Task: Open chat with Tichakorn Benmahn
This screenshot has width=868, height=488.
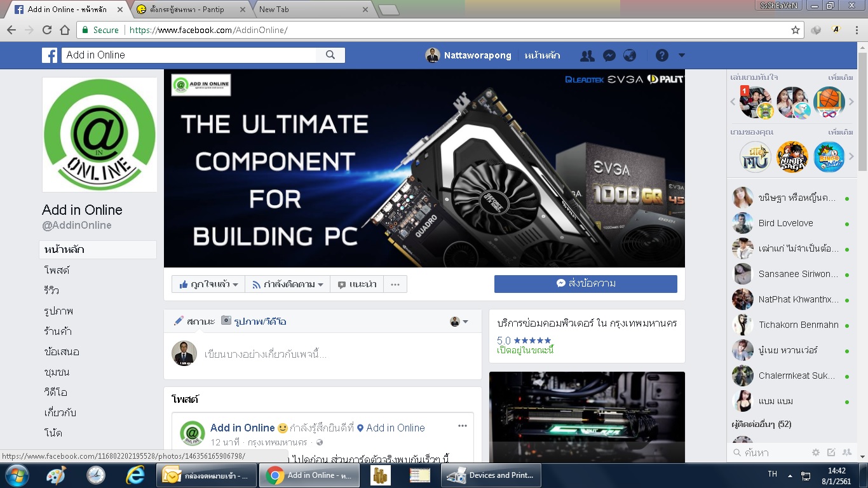Action: pos(791,325)
